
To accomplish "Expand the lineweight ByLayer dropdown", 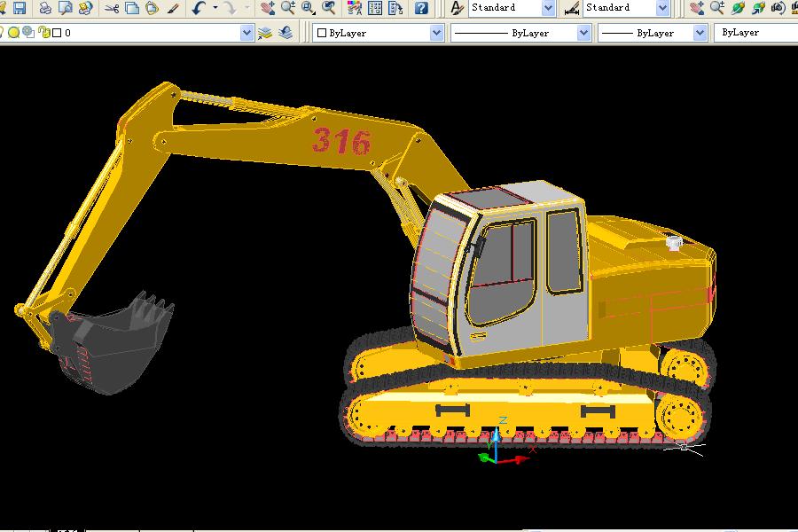I will pyautogui.click(x=700, y=33).
